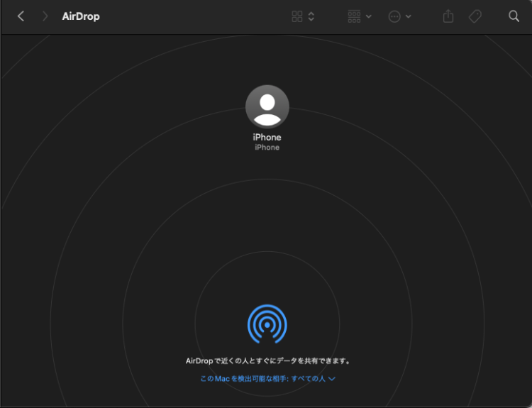Screen dimensions: 532x408
Task: Click the blue AirDrop radar icon
Action: (x=267, y=324)
